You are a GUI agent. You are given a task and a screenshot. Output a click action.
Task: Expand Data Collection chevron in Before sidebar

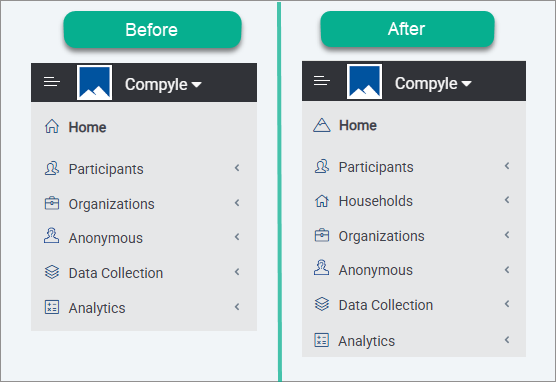pyautogui.click(x=237, y=272)
